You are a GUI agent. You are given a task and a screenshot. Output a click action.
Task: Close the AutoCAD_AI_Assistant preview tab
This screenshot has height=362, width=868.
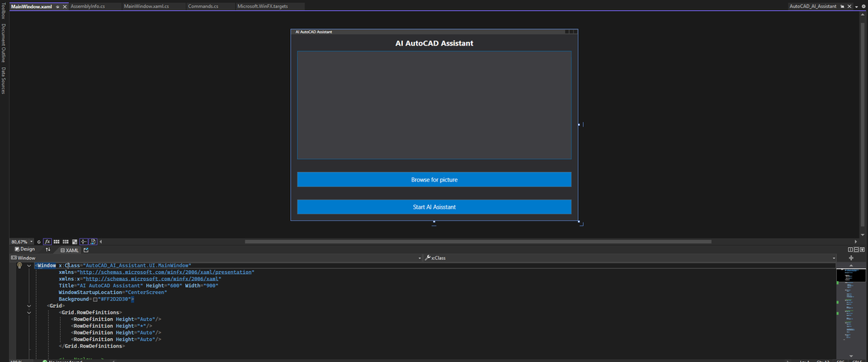848,6
